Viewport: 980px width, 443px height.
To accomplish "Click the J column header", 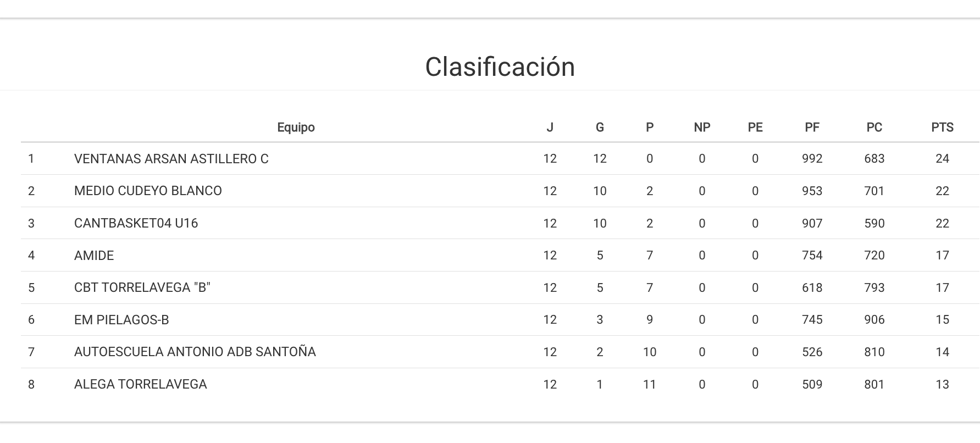I will 550,128.
